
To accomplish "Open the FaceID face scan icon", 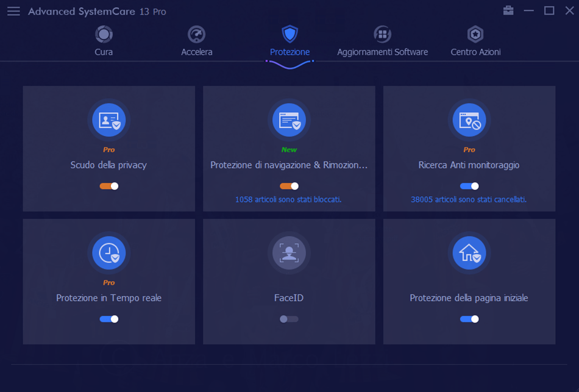I will point(289,253).
